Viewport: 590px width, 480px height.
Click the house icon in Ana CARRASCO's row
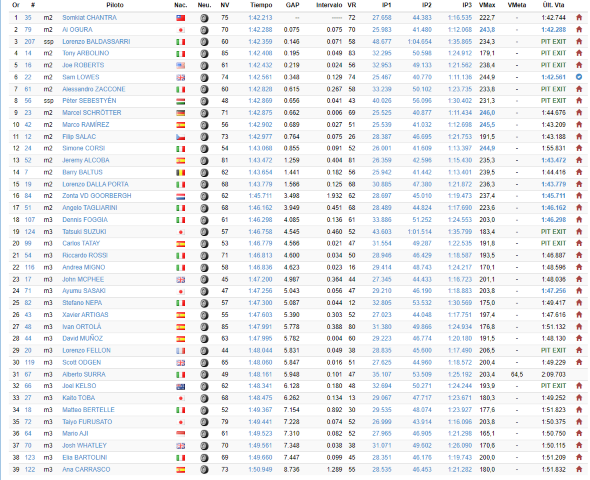(579, 469)
